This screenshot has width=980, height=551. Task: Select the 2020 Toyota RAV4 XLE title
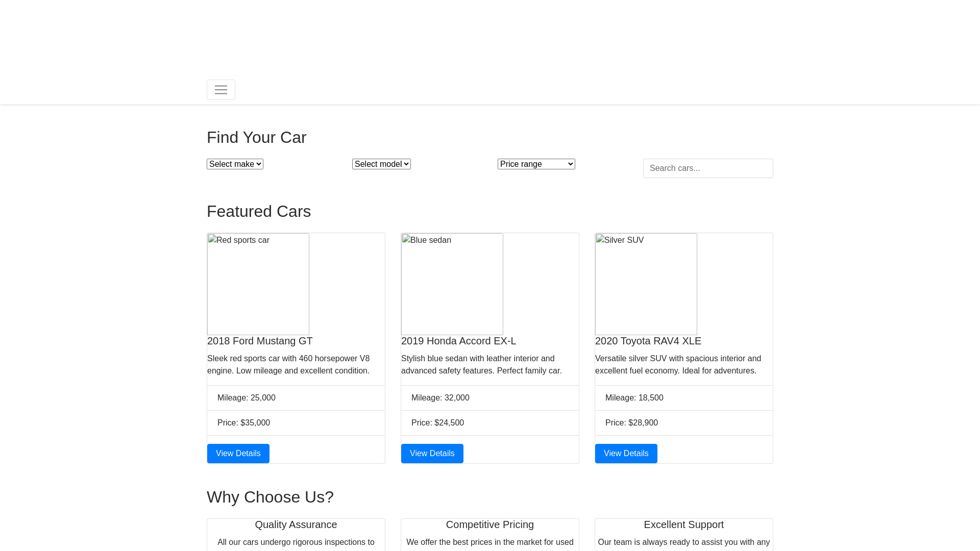tap(648, 341)
